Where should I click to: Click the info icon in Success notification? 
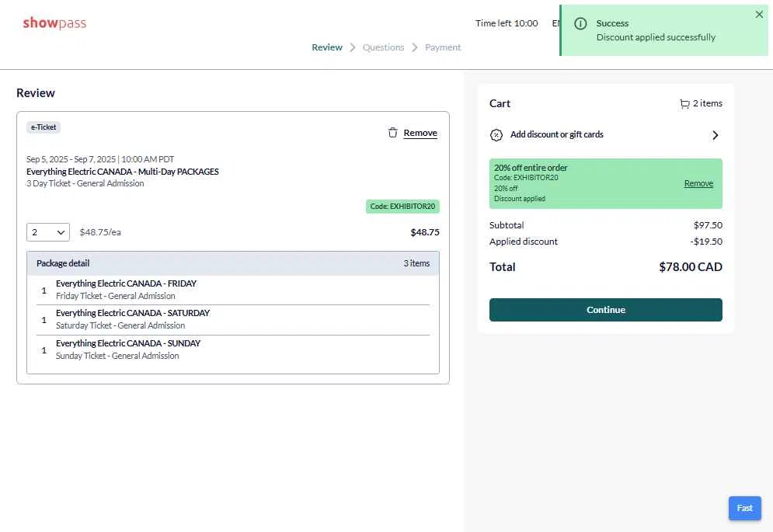(x=581, y=23)
